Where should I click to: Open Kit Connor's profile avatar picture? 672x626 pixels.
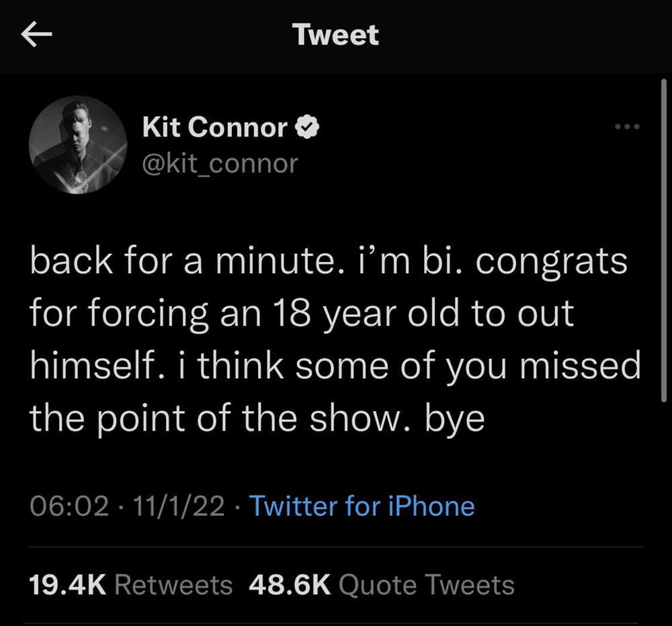(78, 144)
